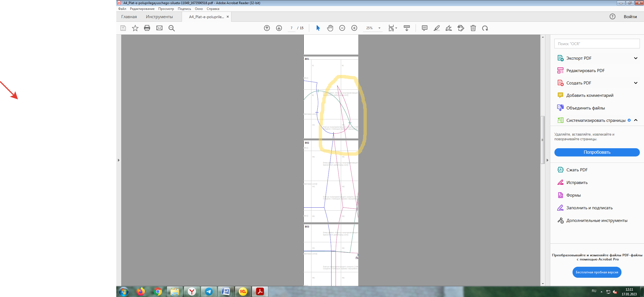Click the rotate view icon
The height and width of the screenshot is (297, 644).
[485, 28]
